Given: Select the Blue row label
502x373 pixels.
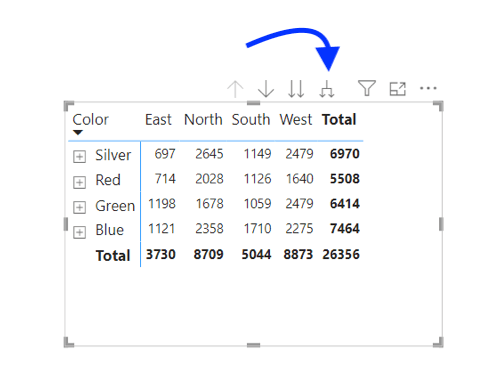Looking at the screenshot, I should pyautogui.click(x=110, y=230).
